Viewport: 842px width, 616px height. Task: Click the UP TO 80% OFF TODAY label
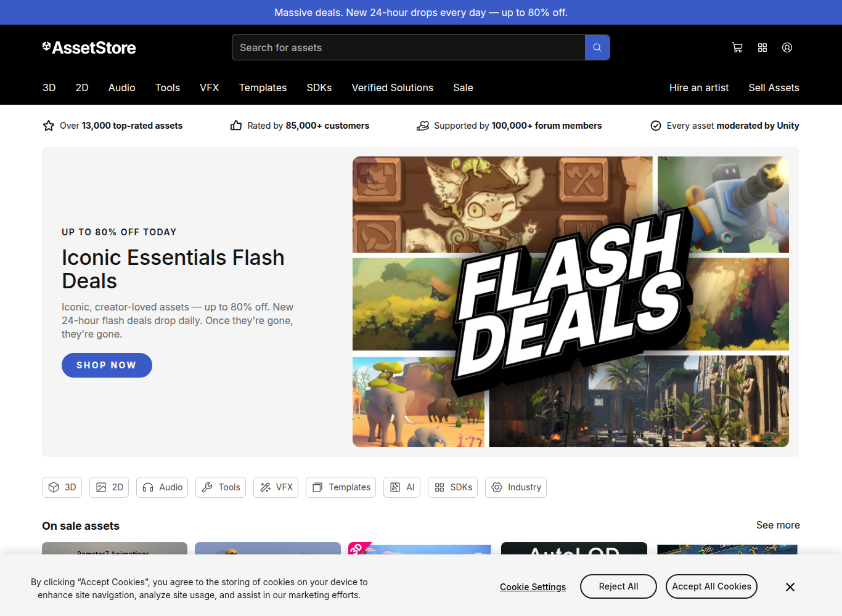tap(119, 232)
